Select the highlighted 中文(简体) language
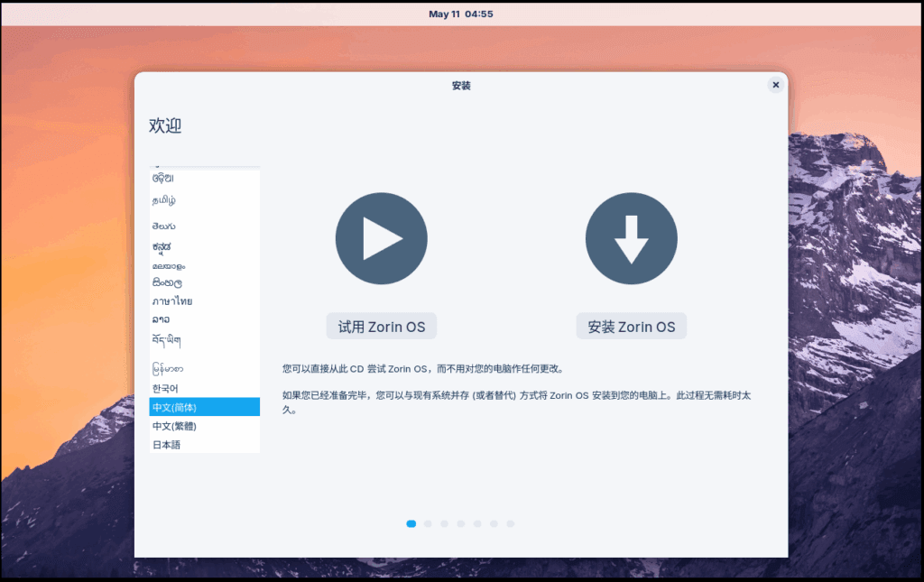Viewport: 924px width, 582px height. pos(174,407)
